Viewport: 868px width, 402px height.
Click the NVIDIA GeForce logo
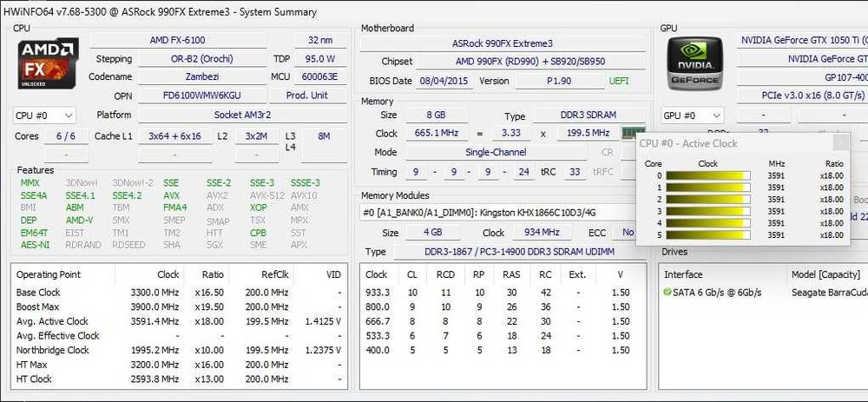pos(694,63)
